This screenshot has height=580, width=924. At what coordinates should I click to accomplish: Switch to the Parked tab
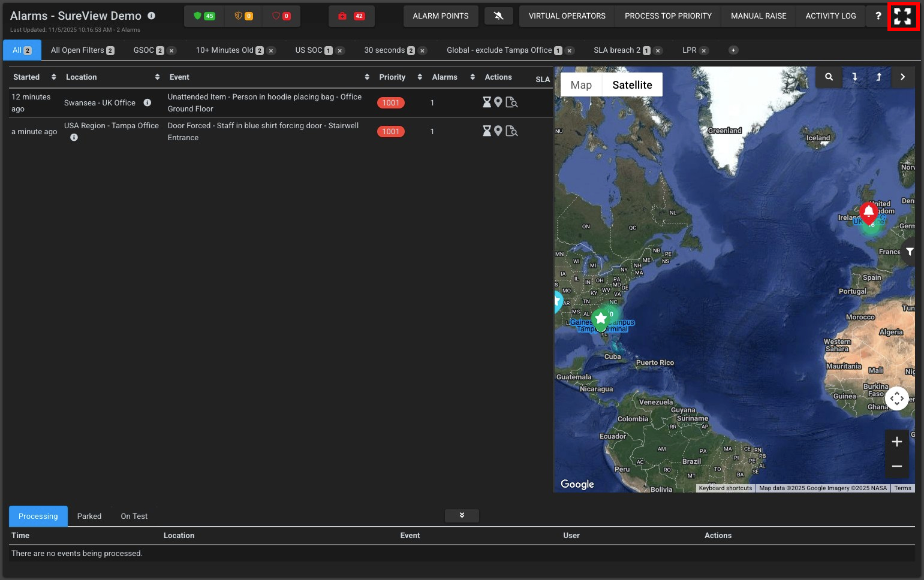coord(89,516)
